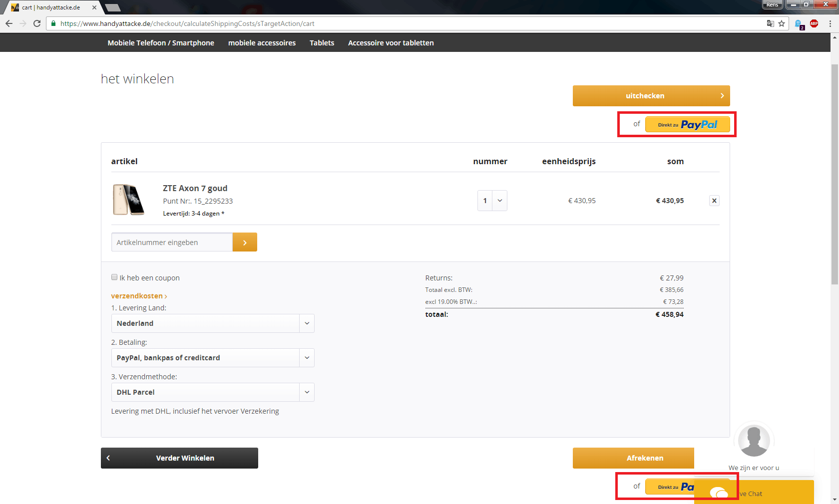
Task: Click the browser address bar URL
Action: click(187, 23)
